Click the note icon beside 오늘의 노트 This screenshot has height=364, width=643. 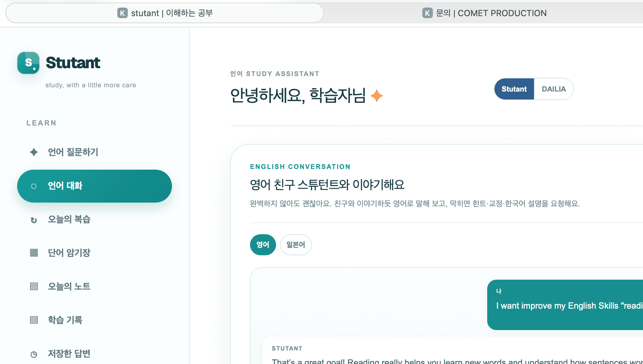pos(34,286)
